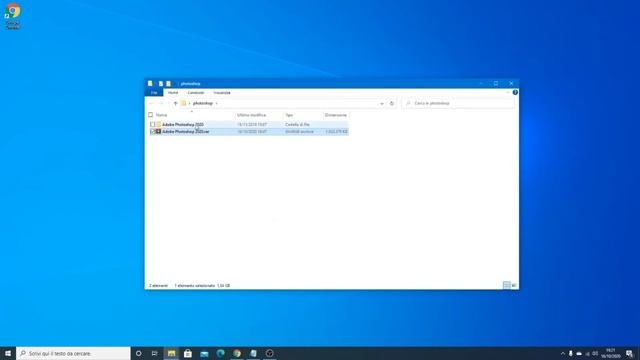Select the Adobe Photoshop 2020 folder name
This screenshot has height=360, width=640.
(183, 124)
